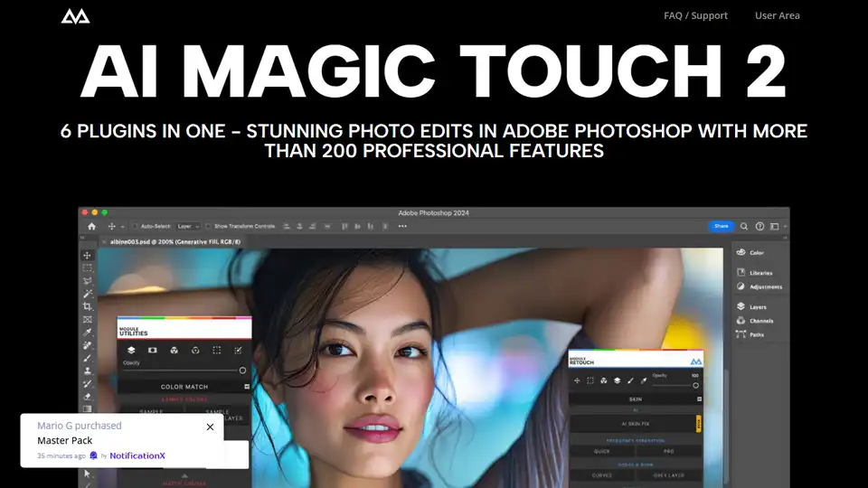This screenshot has width=868, height=488.
Task: Click the AI Skin Fix button
Action: pyautogui.click(x=635, y=423)
